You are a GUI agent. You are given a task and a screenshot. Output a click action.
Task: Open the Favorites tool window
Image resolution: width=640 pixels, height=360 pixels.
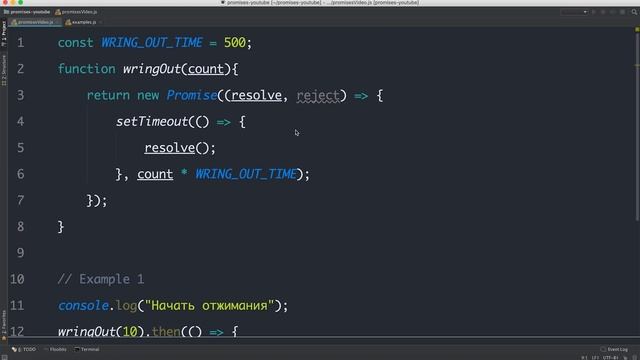pyautogui.click(x=4, y=325)
